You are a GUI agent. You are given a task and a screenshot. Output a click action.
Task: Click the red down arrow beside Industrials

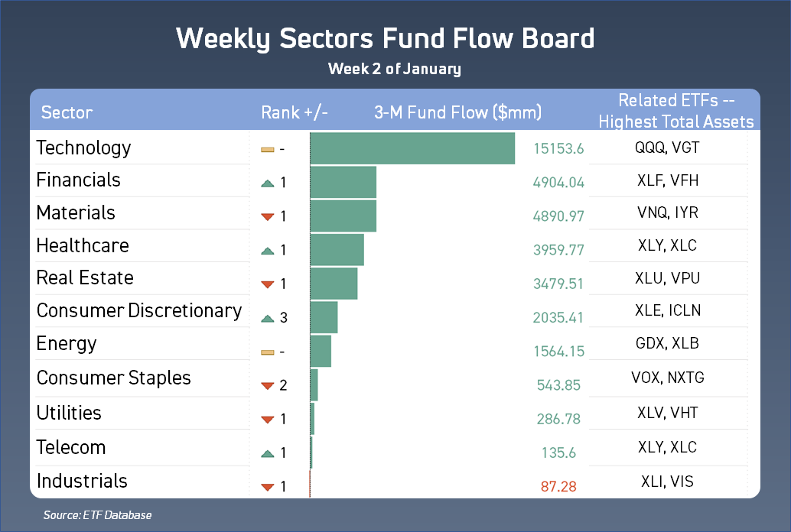[267, 487]
